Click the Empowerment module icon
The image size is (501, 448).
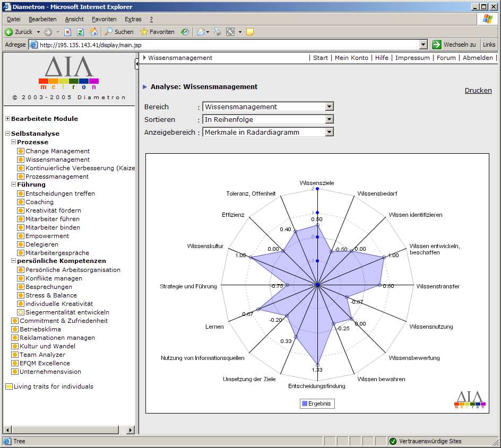[x=21, y=236]
